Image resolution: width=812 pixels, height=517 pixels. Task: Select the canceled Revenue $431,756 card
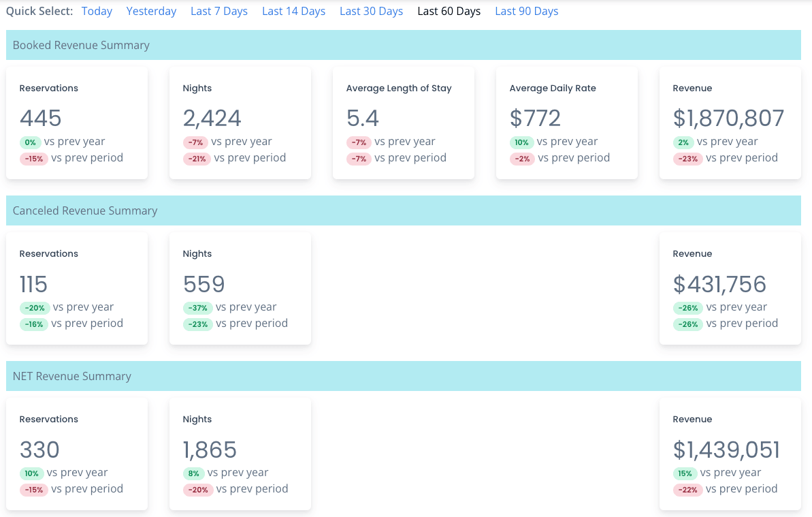click(x=730, y=288)
